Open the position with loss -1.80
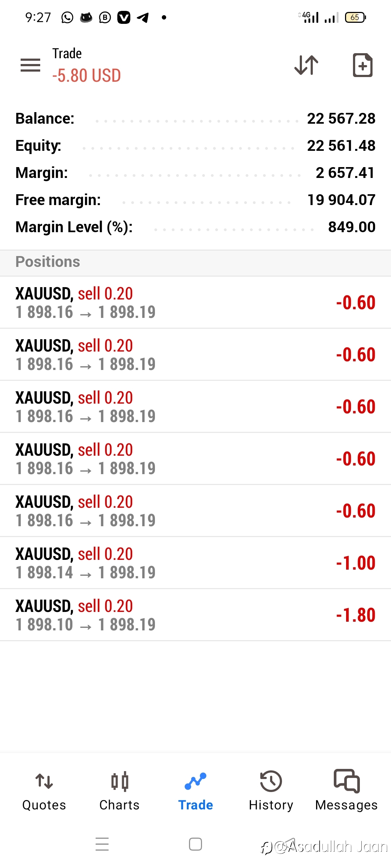Screen dimensions: 391x868 pyautogui.click(x=195, y=615)
